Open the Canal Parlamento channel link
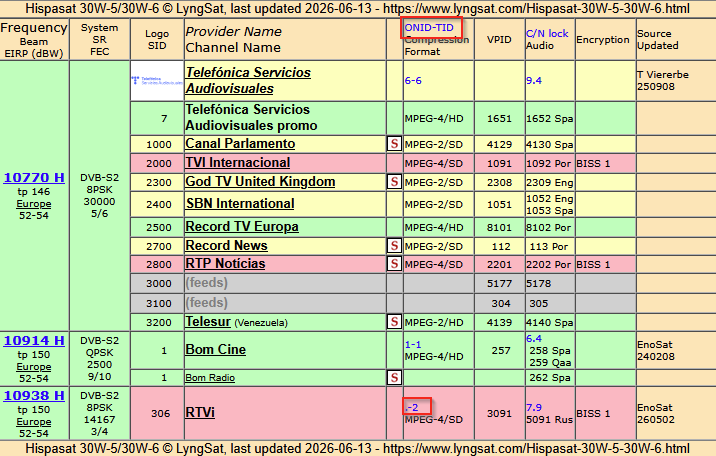The image size is (716, 456). point(240,143)
